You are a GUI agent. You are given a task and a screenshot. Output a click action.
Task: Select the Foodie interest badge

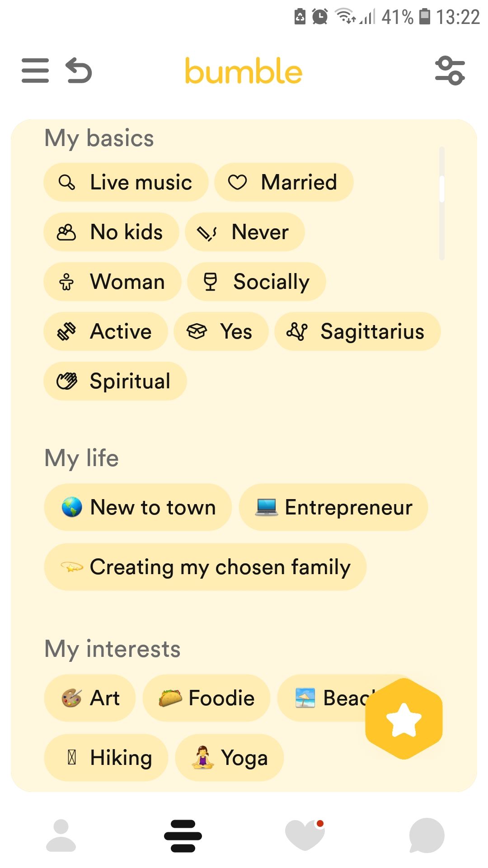click(206, 698)
